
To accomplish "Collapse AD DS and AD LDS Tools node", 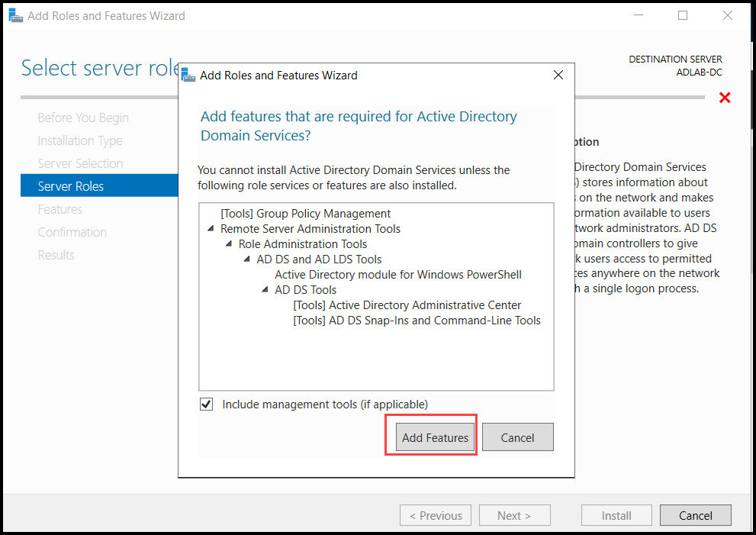I will pos(247,259).
